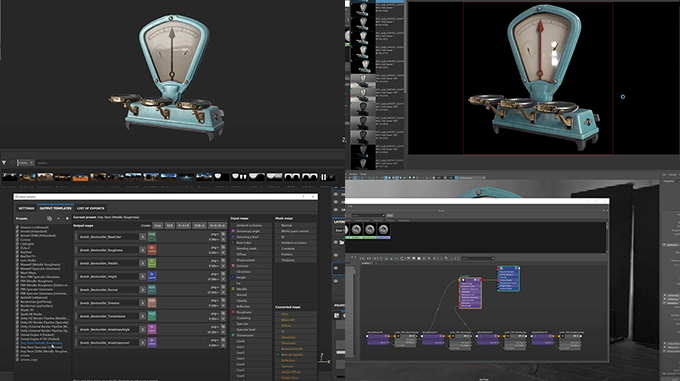The image size is (680, 381).
Task: Click the blue Gray swatch of the Height map
Action: tap(152, 276)
